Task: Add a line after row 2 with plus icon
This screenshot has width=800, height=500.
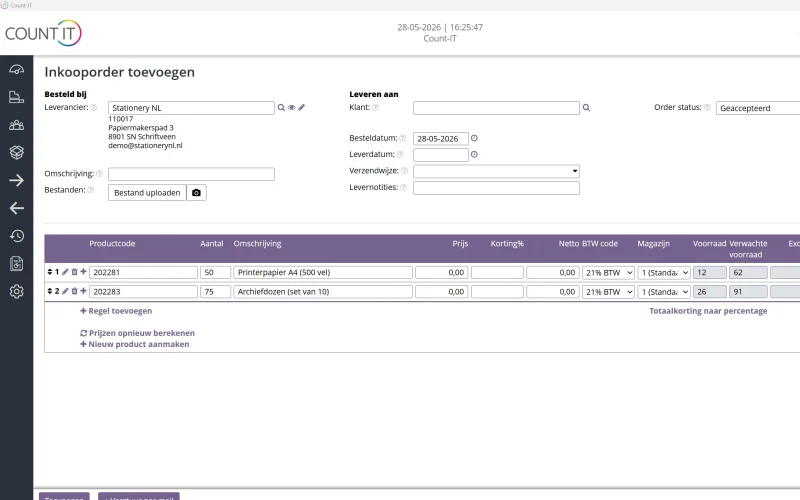Action: click(83, 291)
